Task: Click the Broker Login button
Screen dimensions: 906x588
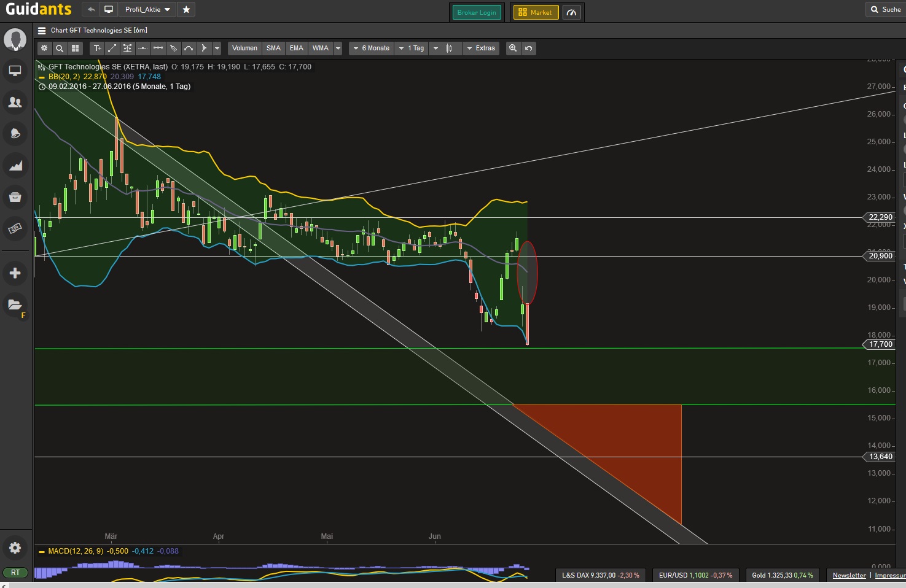Action: click(477, 12)
